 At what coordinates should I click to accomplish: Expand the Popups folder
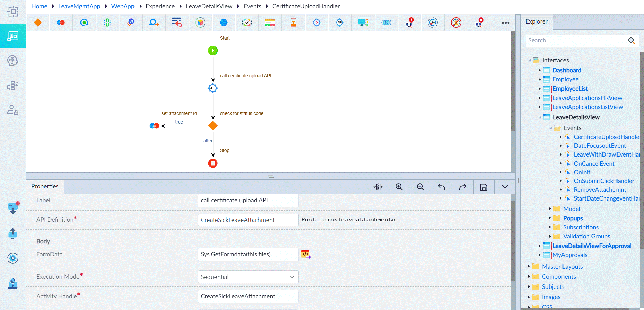point(550,218)
